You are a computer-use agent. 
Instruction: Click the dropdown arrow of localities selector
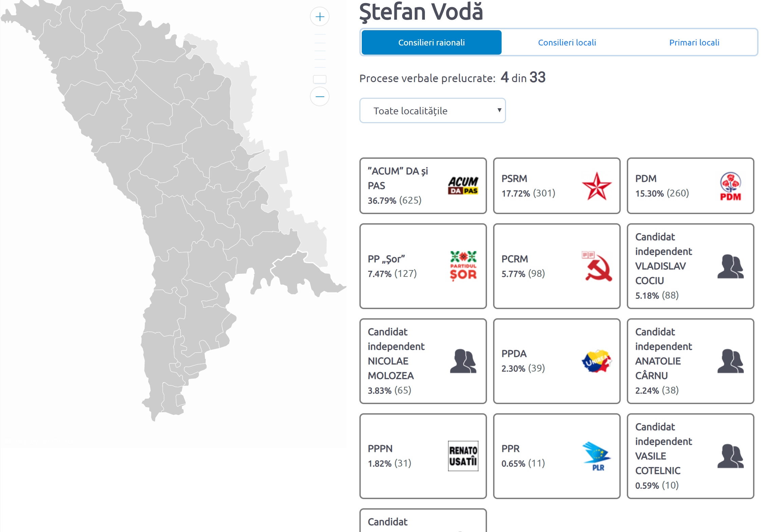[x=499, y=110]
